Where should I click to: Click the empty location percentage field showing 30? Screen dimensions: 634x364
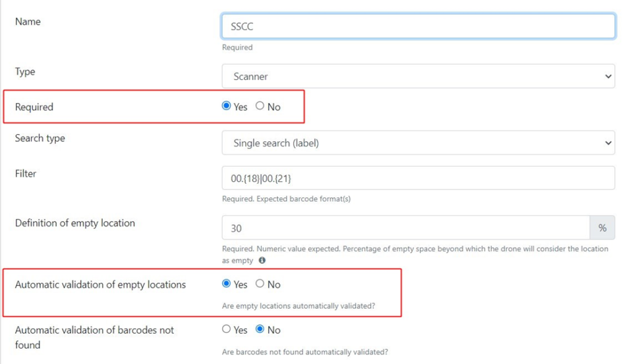coord(406,228)
